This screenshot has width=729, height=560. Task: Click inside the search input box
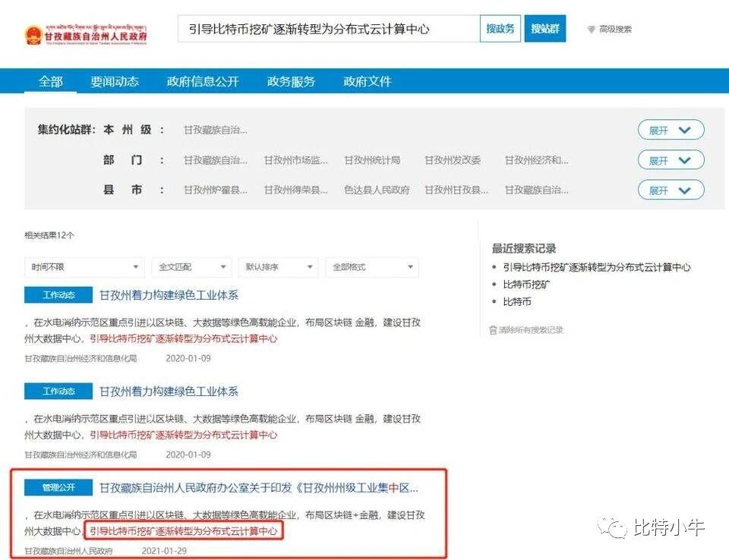(327, 29)
